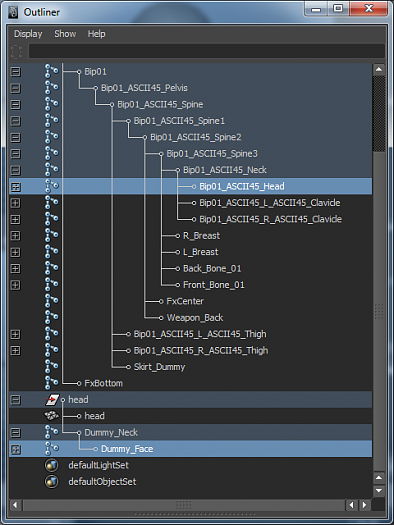Click the filter icon left of search field
This screenshot has width=394, height=525.
(16, 52)
